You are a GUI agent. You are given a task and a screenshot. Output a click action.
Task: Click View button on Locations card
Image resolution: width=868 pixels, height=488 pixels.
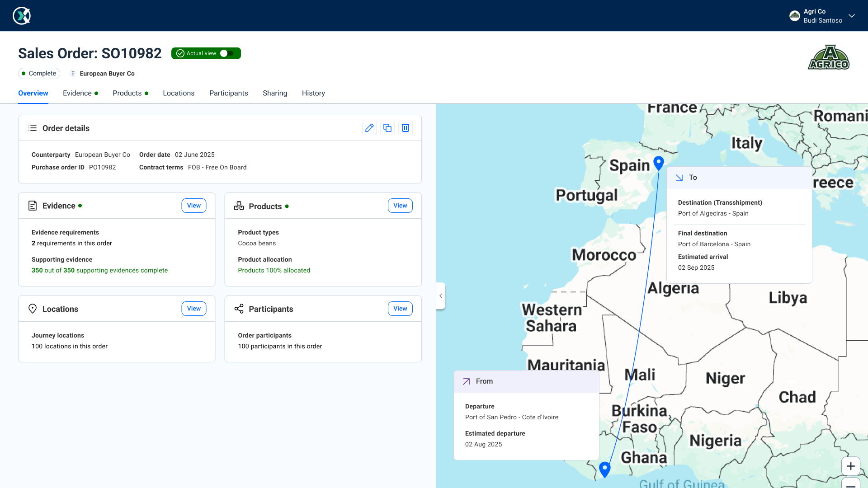(x=193, y=309)
